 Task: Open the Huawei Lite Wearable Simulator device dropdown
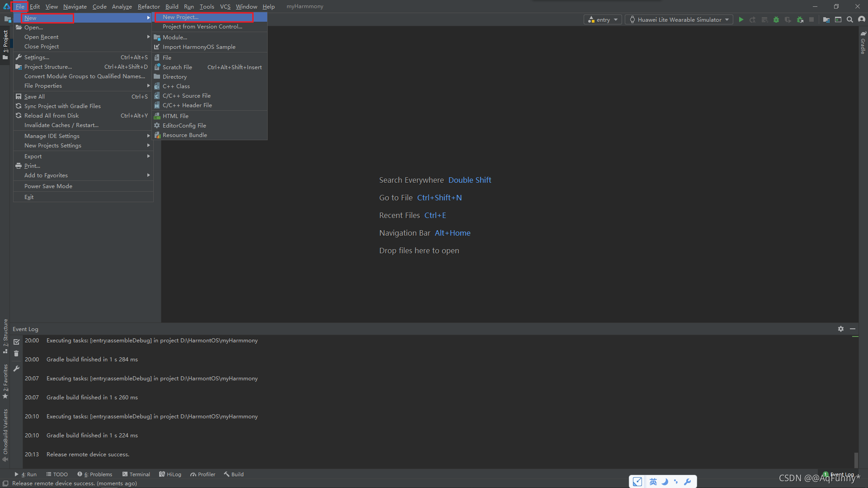point(679,20)
